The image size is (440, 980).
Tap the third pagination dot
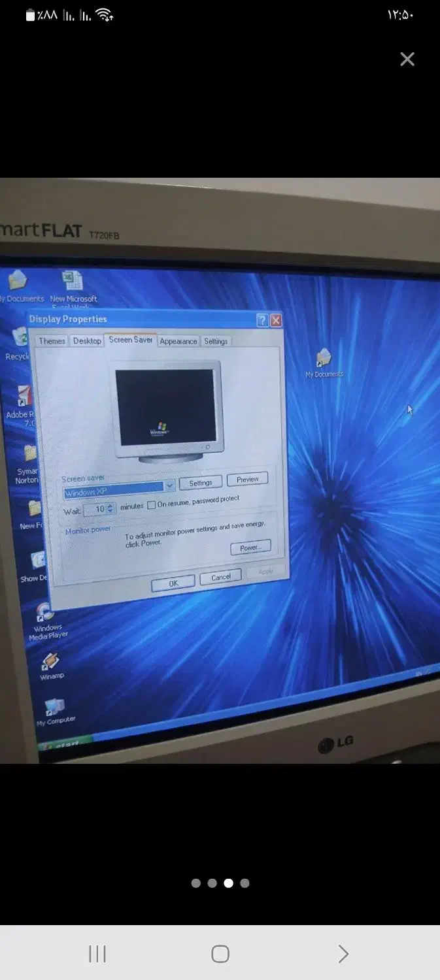click(228, 883)
